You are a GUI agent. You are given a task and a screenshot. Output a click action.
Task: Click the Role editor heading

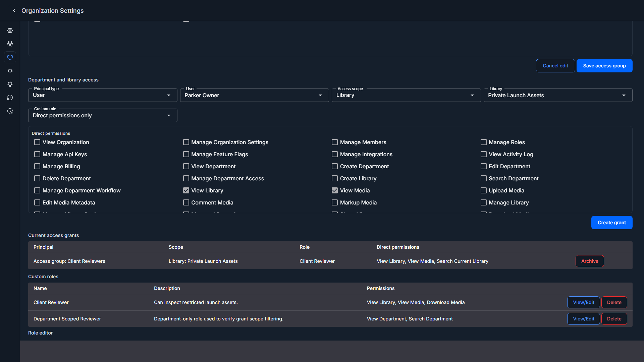pyautogui.click(x=40, y=333)
